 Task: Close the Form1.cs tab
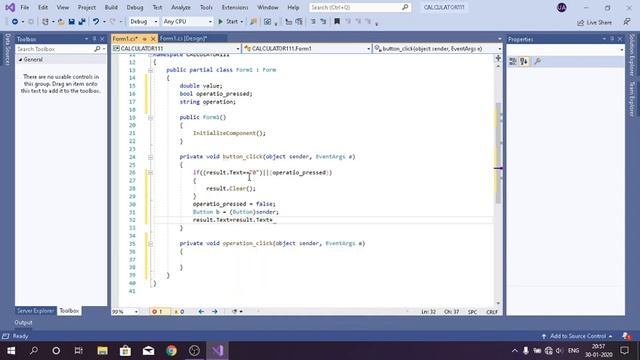(x=153, y=39)
